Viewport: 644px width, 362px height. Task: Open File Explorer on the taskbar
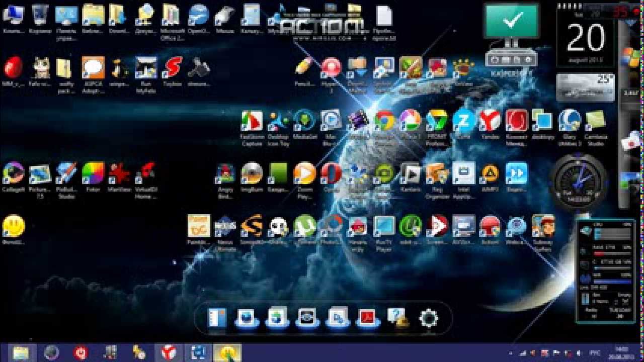(x=22, y=353)
